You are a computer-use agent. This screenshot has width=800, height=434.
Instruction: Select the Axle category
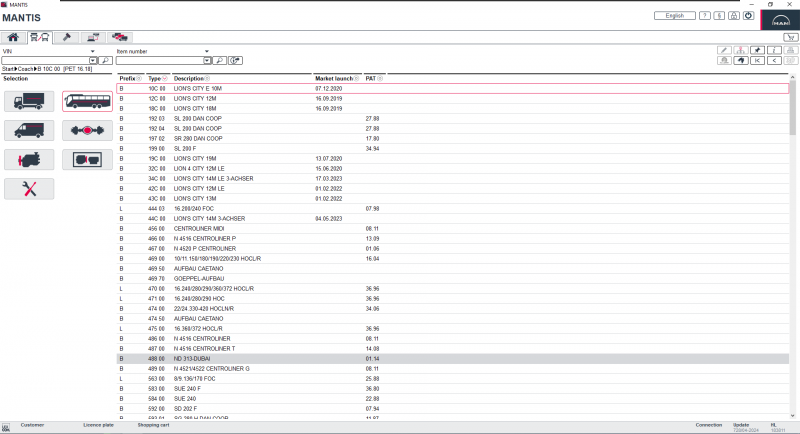87,131
